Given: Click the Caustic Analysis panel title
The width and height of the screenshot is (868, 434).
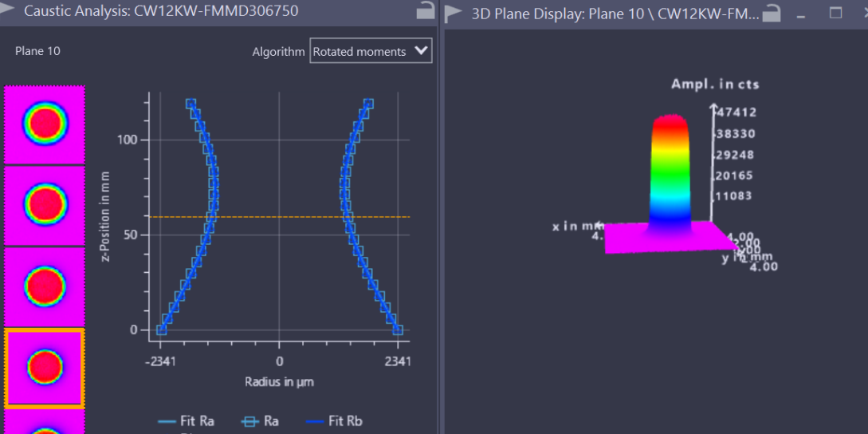Looking at the screenshot, I should [x=161, y=12].
